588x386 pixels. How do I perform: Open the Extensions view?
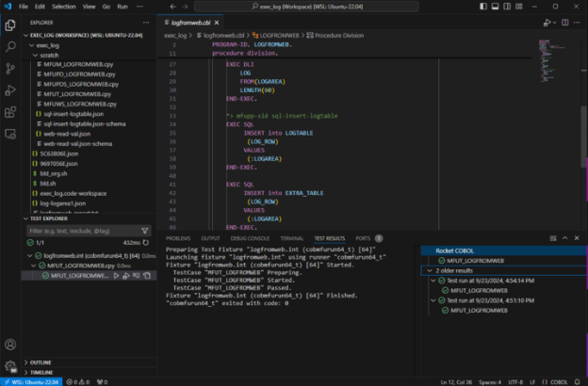pos(10,112)
